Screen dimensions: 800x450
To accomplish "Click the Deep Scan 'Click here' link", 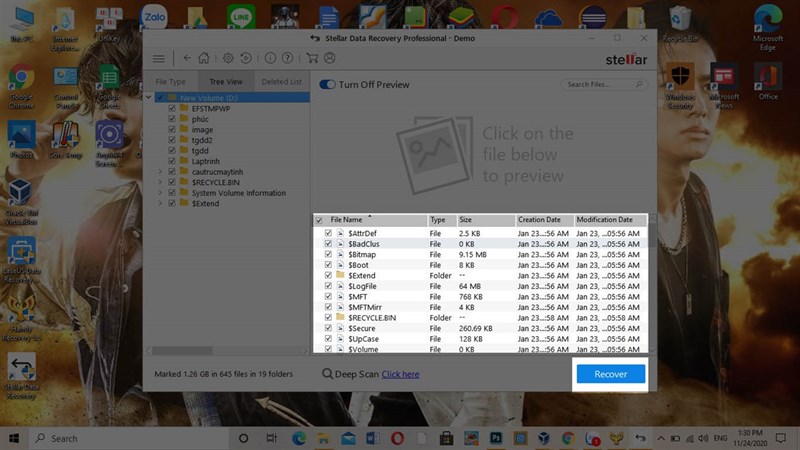I will click(x=400, y=374).
